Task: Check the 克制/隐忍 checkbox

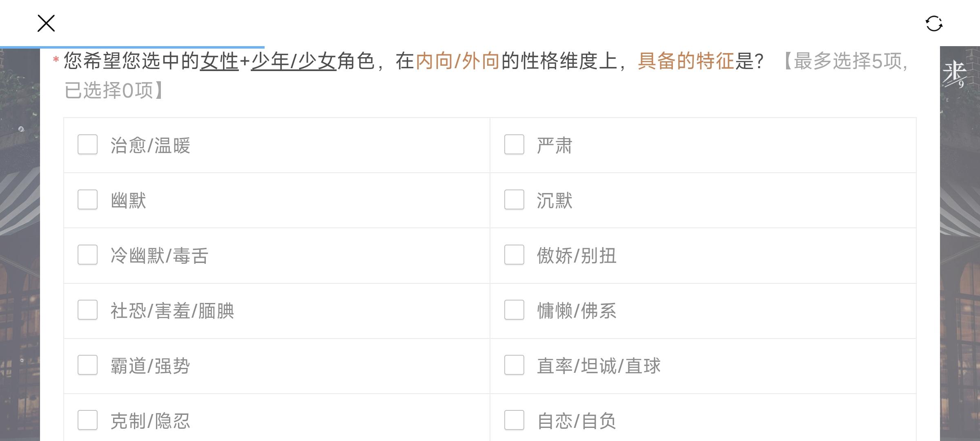Action: point(87,420)
